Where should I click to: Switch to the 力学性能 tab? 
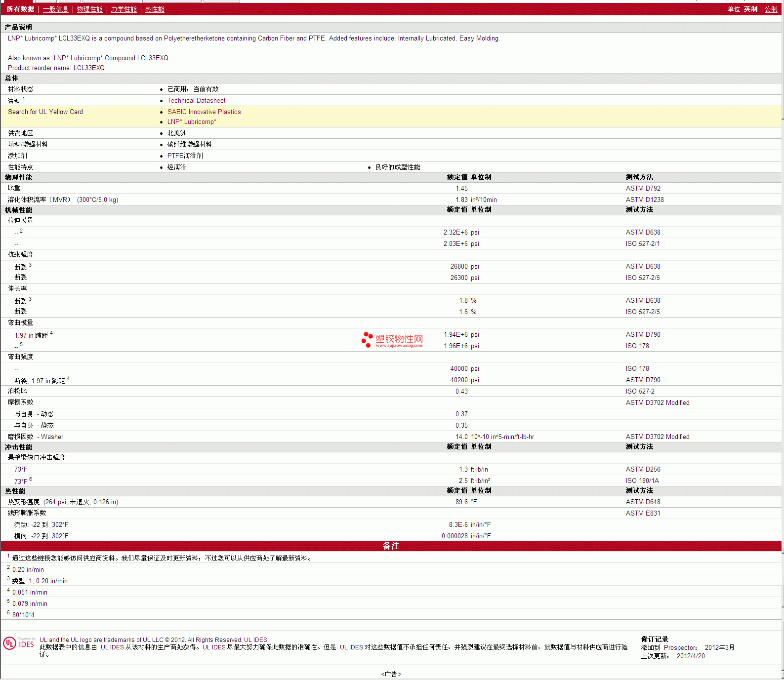124,9
